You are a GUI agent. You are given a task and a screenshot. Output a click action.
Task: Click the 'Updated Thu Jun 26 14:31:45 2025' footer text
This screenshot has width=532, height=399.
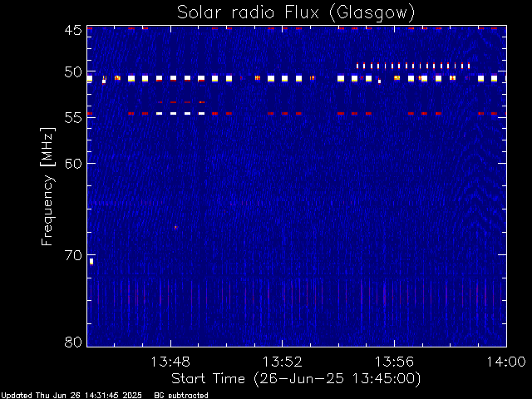click(71, 396)
